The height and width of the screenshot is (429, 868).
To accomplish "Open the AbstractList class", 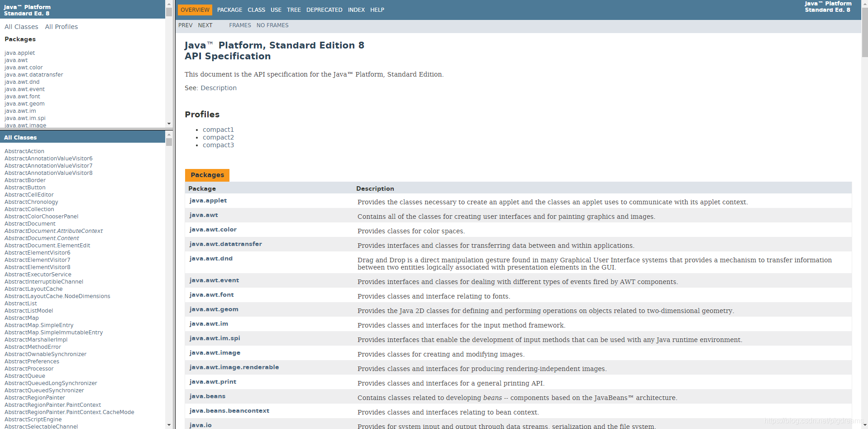I will 21,304.
